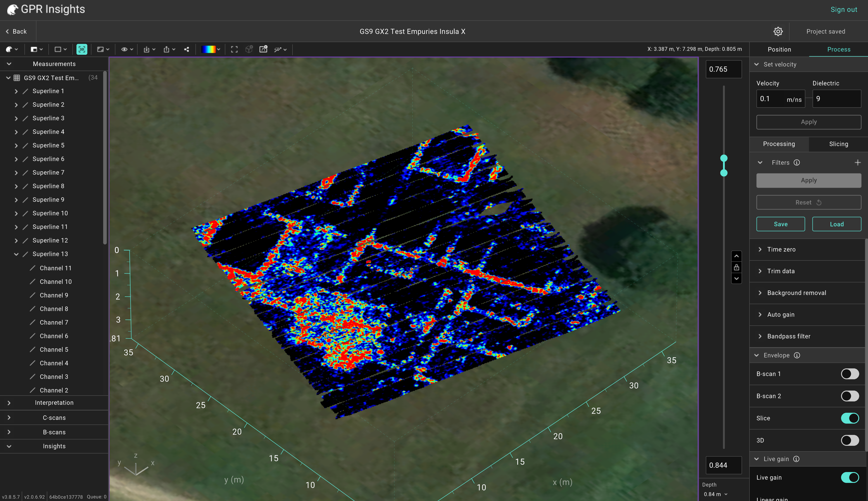Screen dimensions: 868x501
Task: Expand the Trim data filter
Action: [x=760, y=271]
